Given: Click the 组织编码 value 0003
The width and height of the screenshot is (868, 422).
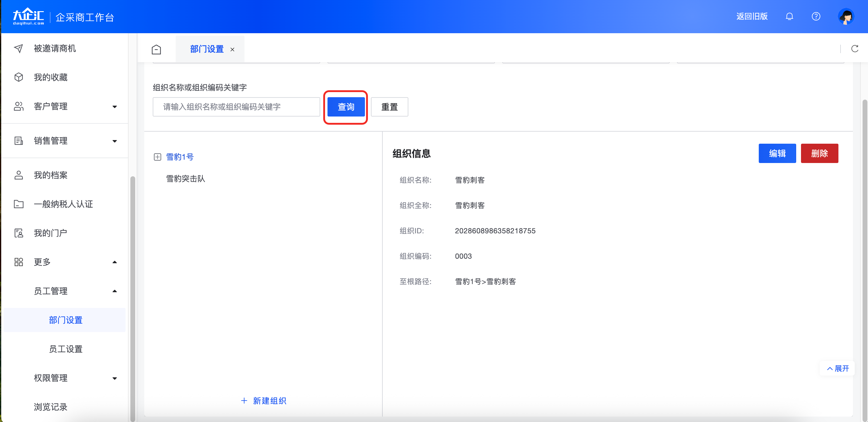Looking at the screenshot, I should coord(463,256).
